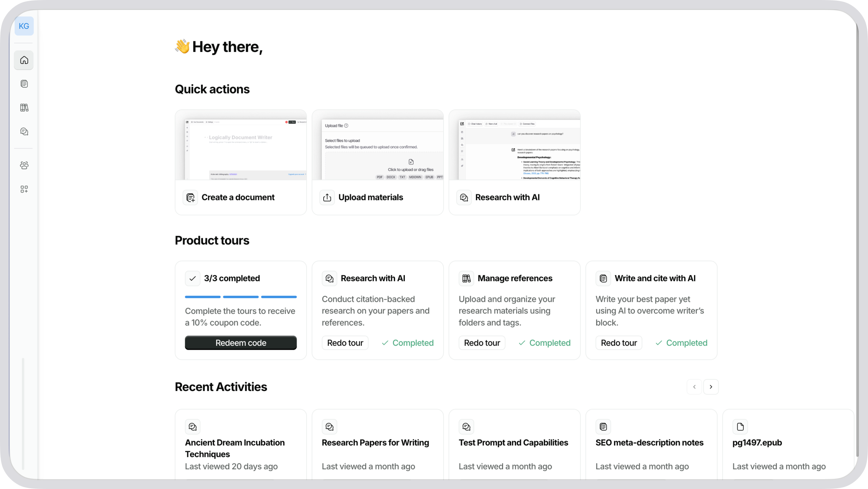Open the Library books icon in sidebar

click(24, 108)
